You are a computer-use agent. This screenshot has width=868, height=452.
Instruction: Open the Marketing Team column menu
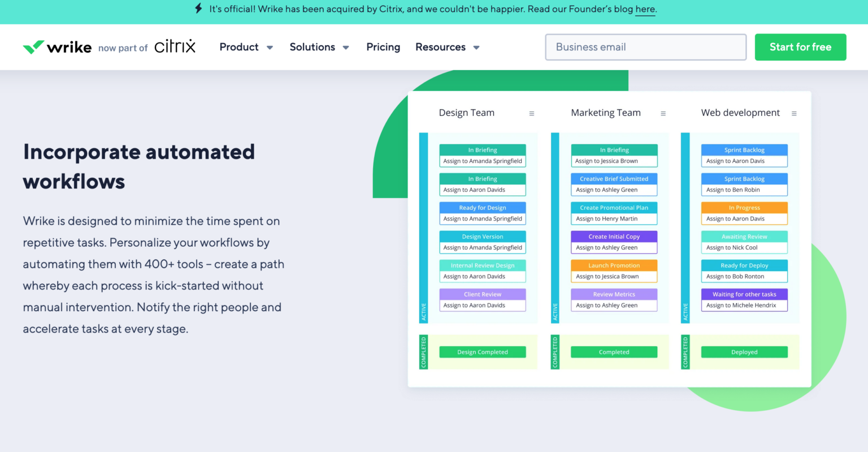(663, 113)
